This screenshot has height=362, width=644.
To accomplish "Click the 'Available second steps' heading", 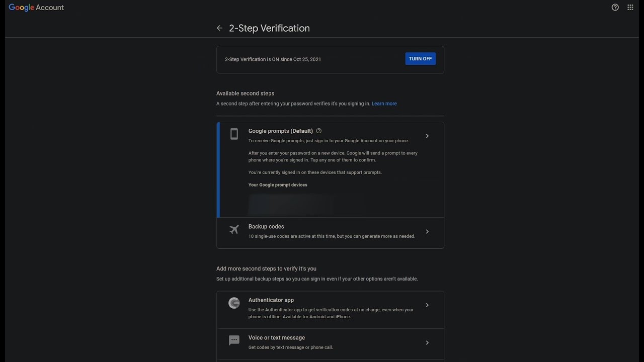I will pos(245,94).
